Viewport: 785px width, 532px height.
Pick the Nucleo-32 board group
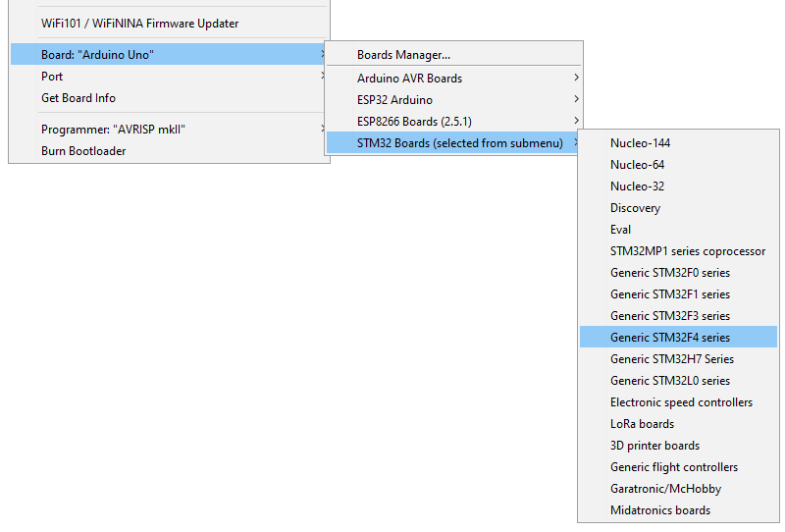(678, 186)
